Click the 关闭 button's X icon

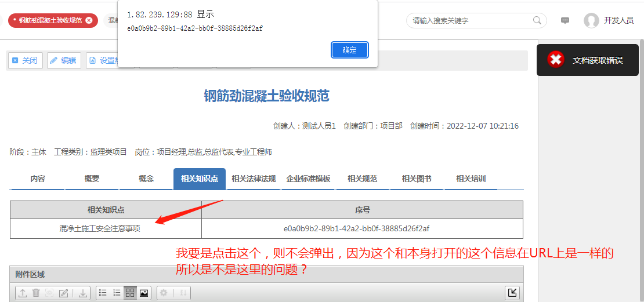tap(15, 61)
